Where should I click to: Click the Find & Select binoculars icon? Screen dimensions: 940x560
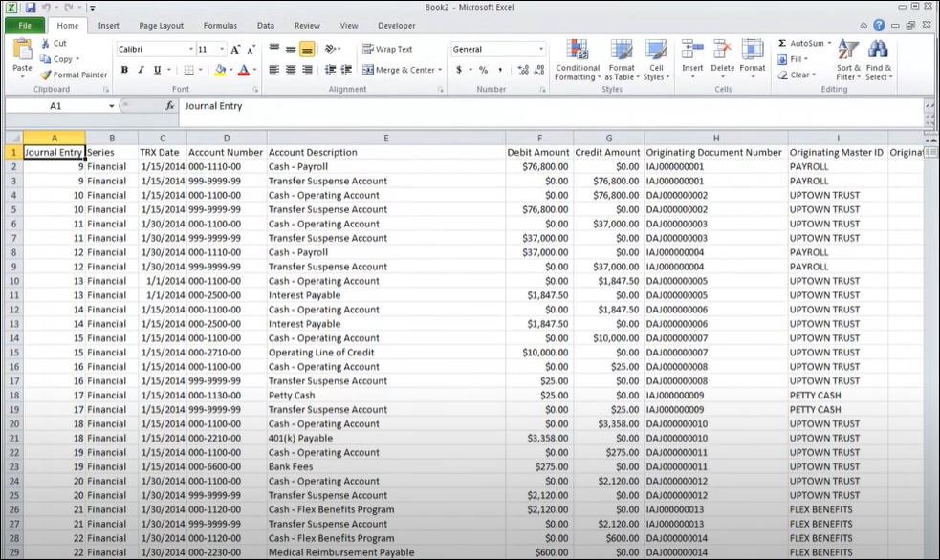pyautogui.click(x=878, y=51)
